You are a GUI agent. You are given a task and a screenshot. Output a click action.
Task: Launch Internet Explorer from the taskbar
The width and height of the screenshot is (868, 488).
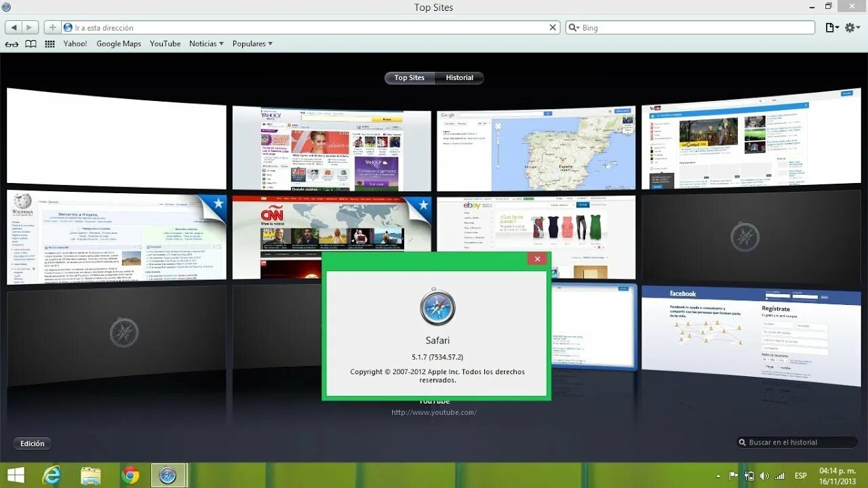click(52, 475)
